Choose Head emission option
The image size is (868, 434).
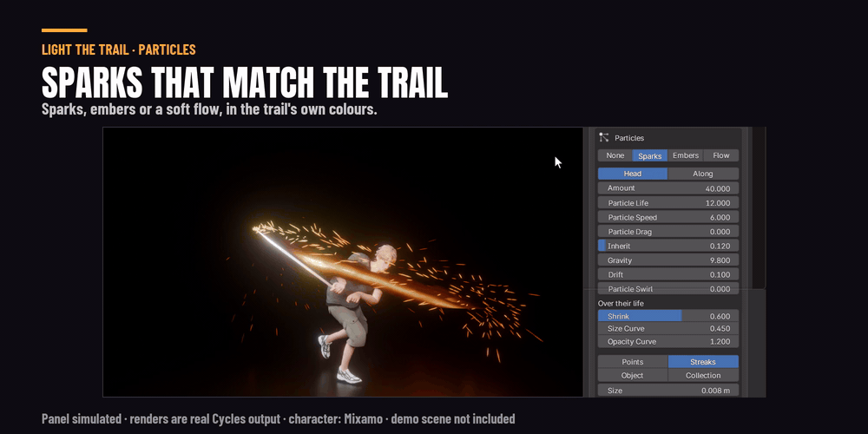pyautogui.click(x=633, y=174)
